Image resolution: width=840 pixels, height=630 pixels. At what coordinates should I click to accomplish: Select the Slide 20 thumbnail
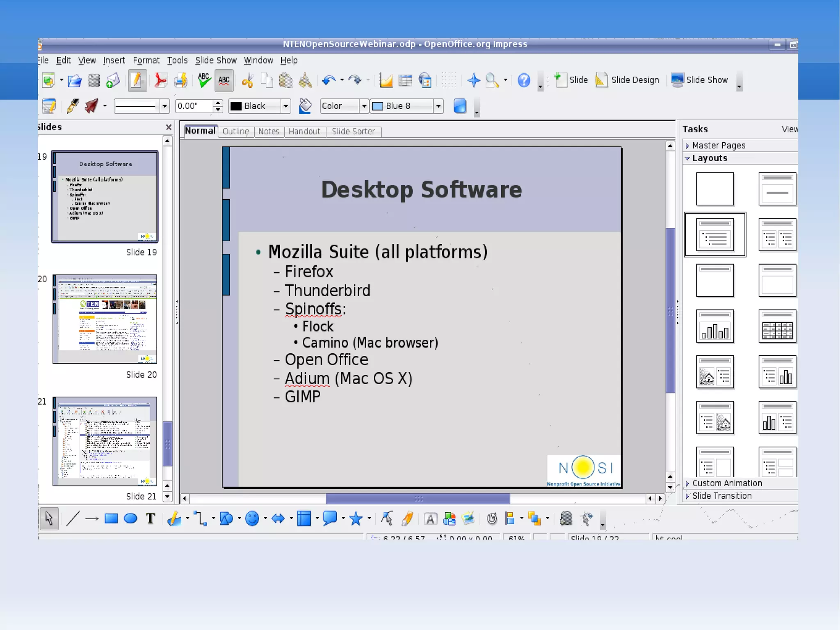[105, 319]
